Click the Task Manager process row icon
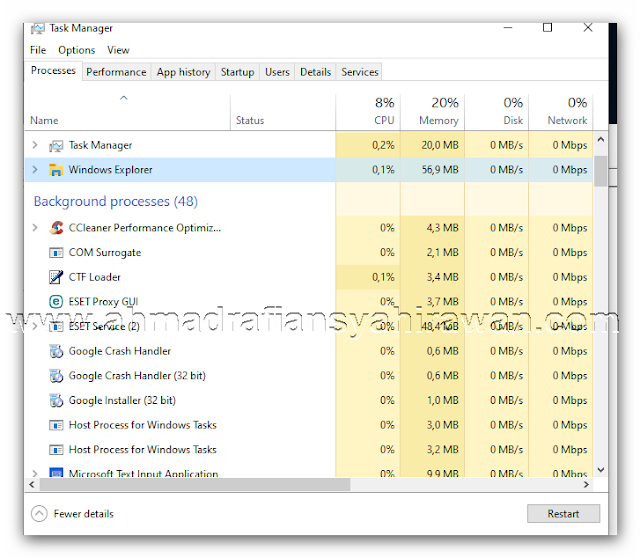The width and height of the screenshot is (640, 558). pyautogui.click(x=56, y=146)
